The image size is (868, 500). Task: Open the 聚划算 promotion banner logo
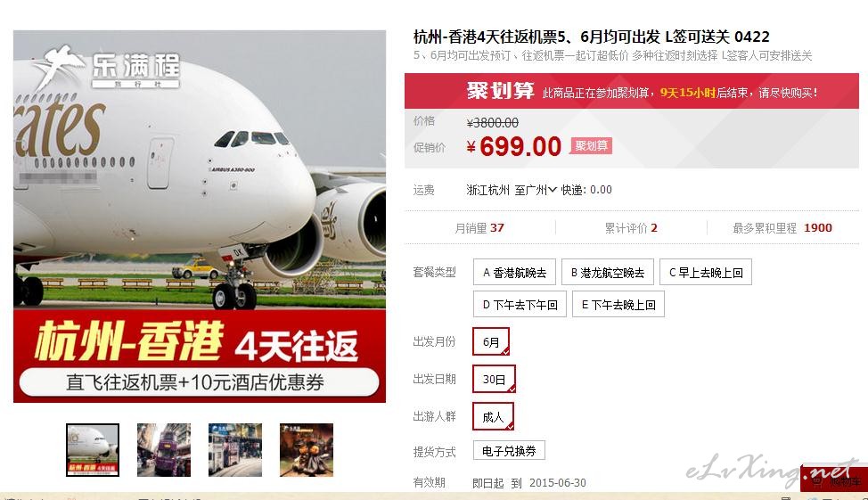click(x=501, y=91)
